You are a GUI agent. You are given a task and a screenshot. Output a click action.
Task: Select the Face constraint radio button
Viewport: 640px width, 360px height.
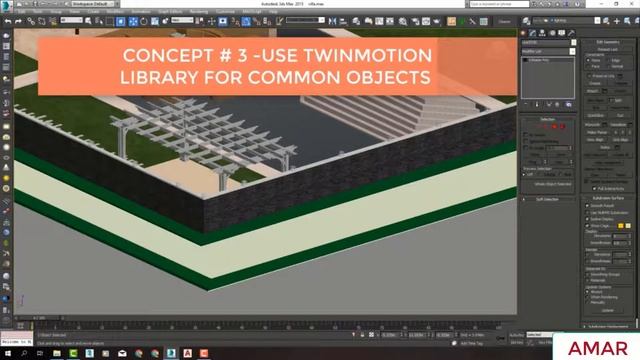(588, 66)
